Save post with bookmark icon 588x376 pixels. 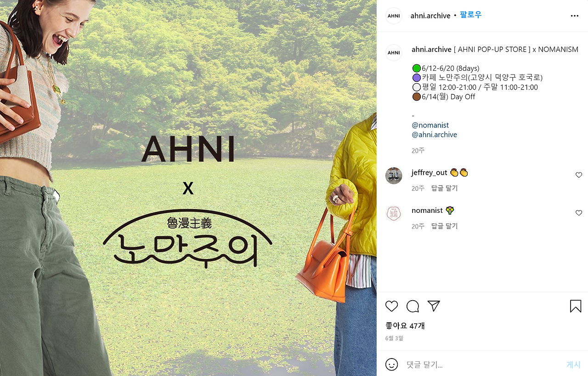click(576, 306)
